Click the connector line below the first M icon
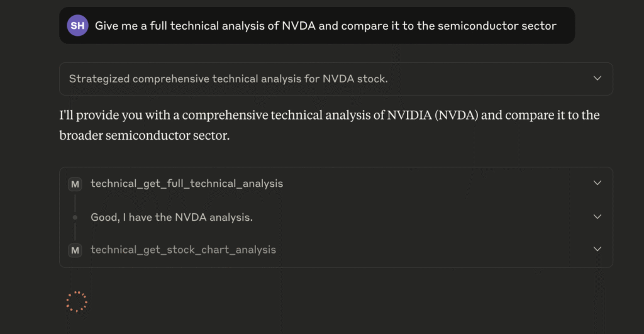The width and height of the screenshot is (644, 334). pos(75,203)
